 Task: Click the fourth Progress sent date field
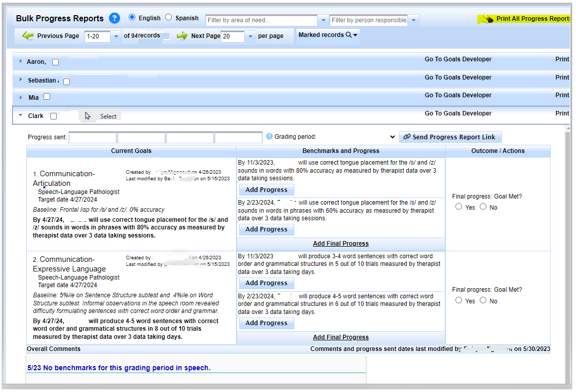239,137
